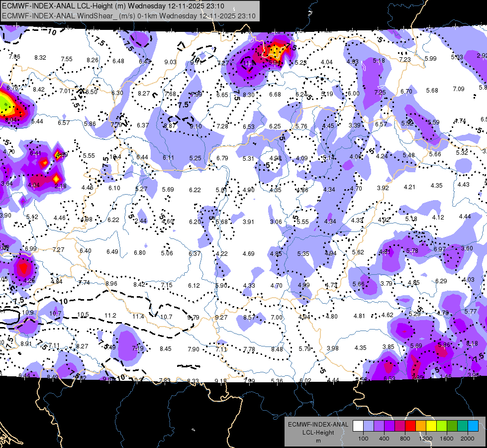The width and height of the screenshot is (487, 448).
Task: Pick the violet swatch at 400
Action: click(390, 426)
